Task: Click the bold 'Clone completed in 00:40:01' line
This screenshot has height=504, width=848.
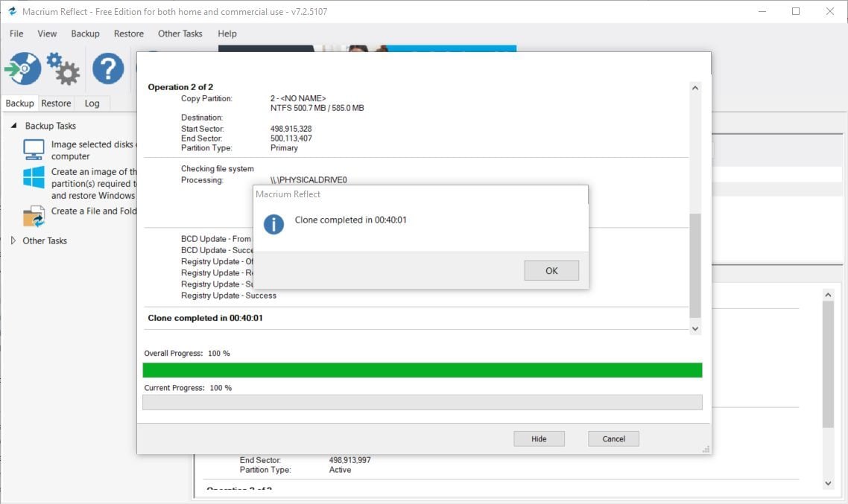Action: pyautogui.click(x=206, y=318)
